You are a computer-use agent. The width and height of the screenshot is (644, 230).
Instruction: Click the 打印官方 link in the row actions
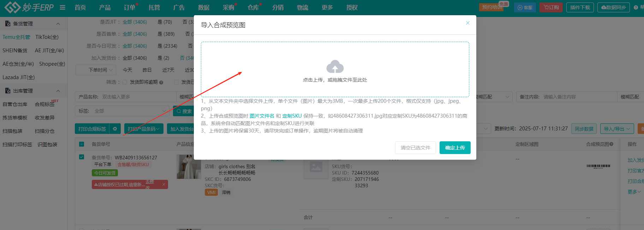coord(636,171)
